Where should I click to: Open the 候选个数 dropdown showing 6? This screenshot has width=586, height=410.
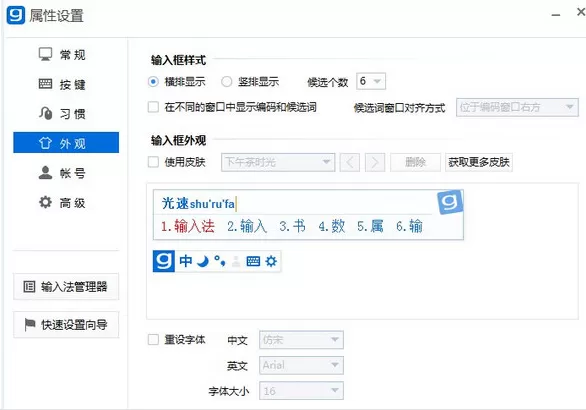pyautogui.click(x=371, y=81)
